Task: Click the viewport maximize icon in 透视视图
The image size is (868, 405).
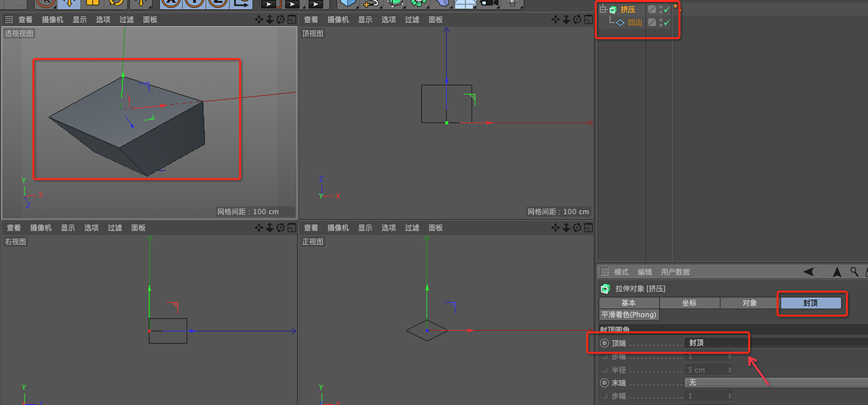Action: [293, 20]
